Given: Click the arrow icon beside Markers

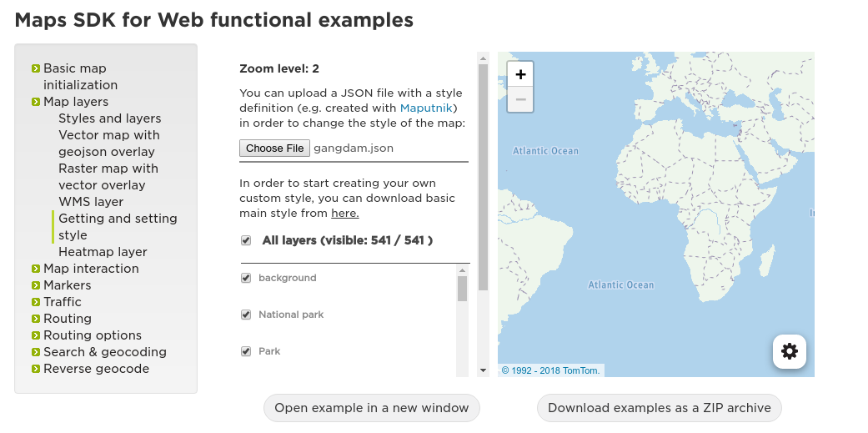Looking at the screenshot, I should click(36, 285).
